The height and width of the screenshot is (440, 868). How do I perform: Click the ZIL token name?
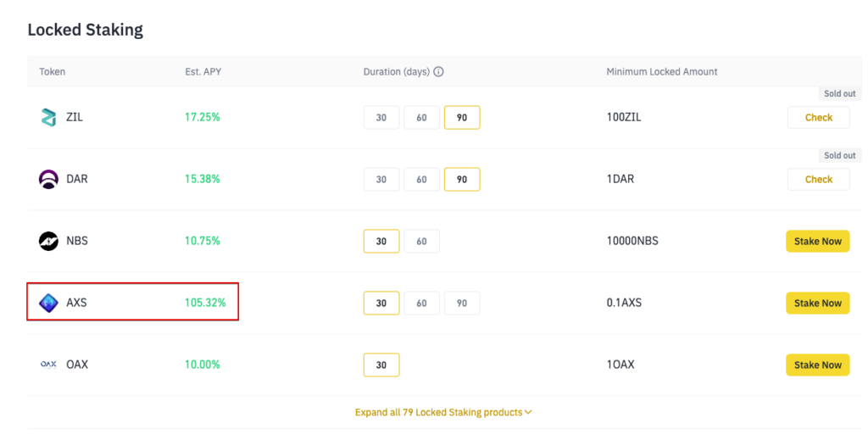75,117
